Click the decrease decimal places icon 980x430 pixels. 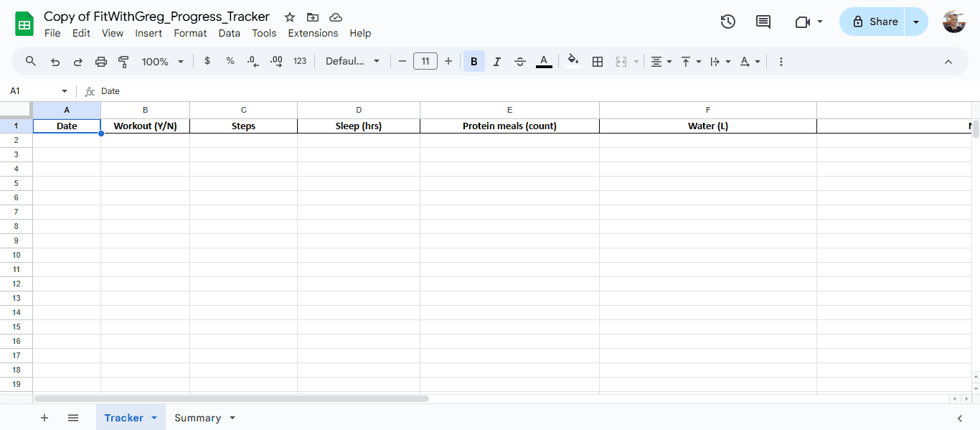pos(253,61)
